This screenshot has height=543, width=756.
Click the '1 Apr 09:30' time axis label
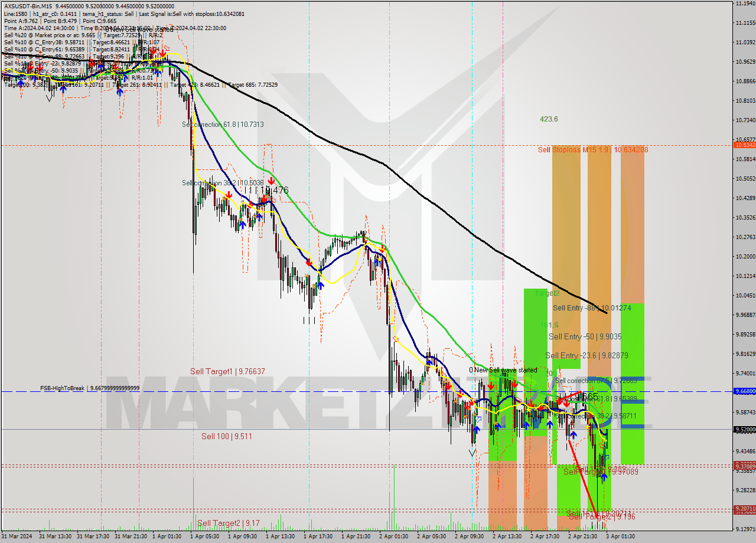pos(242,537)
